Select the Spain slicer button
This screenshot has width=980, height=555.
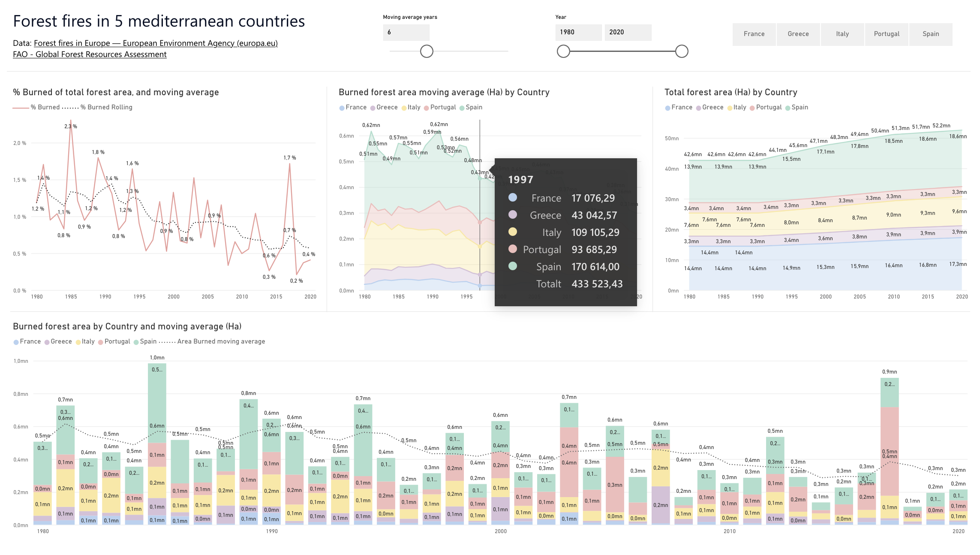click(x=931, y=34)
